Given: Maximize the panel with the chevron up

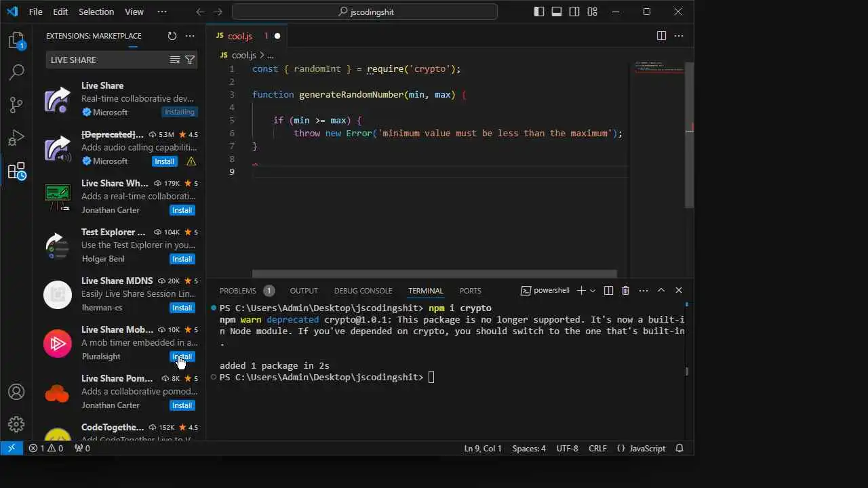Looking at the screenshot, I should point(661,290).
